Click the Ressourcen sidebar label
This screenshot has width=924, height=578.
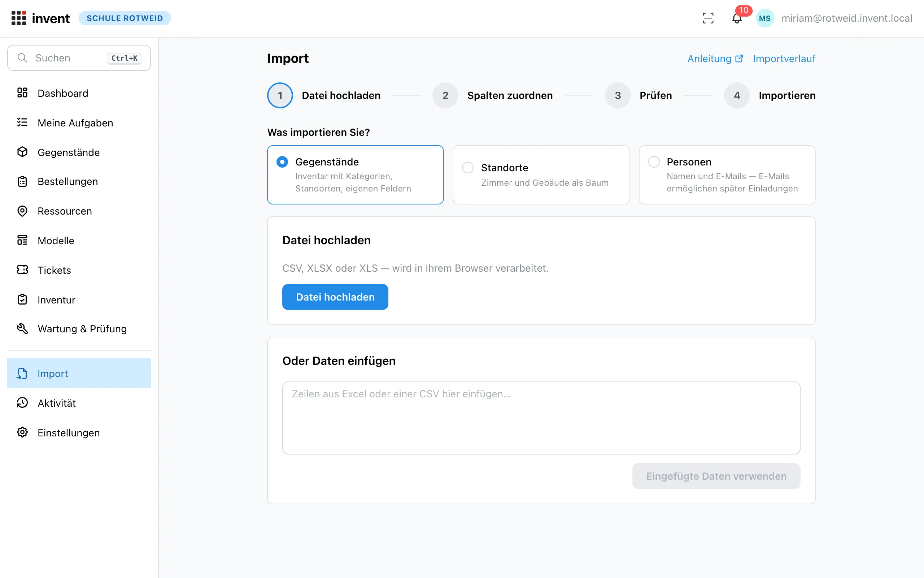point(65,211)
